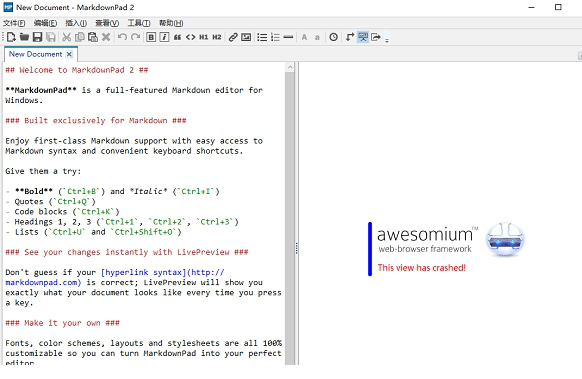Click 'See your changes instantly with LivePreview' heading

coord(127,252)
